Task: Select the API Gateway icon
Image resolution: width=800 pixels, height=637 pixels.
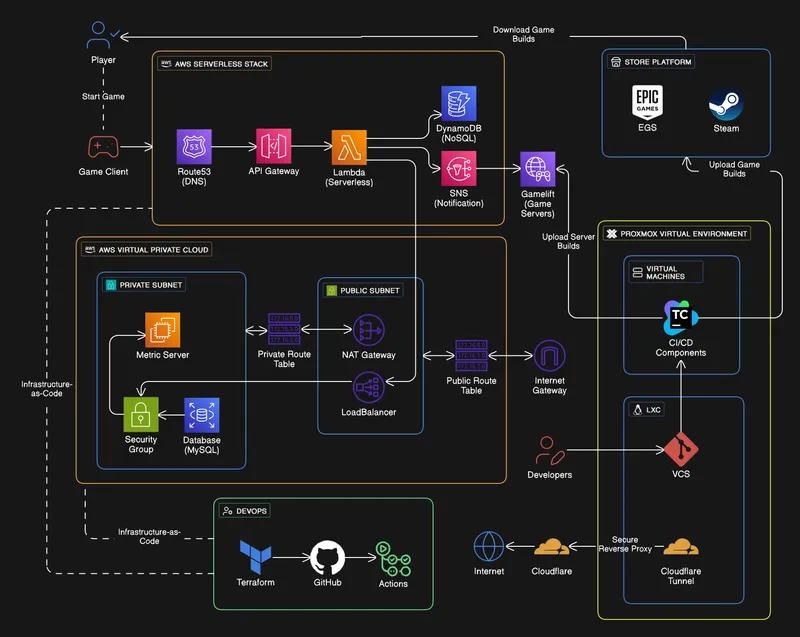Action: pos(273,146)
